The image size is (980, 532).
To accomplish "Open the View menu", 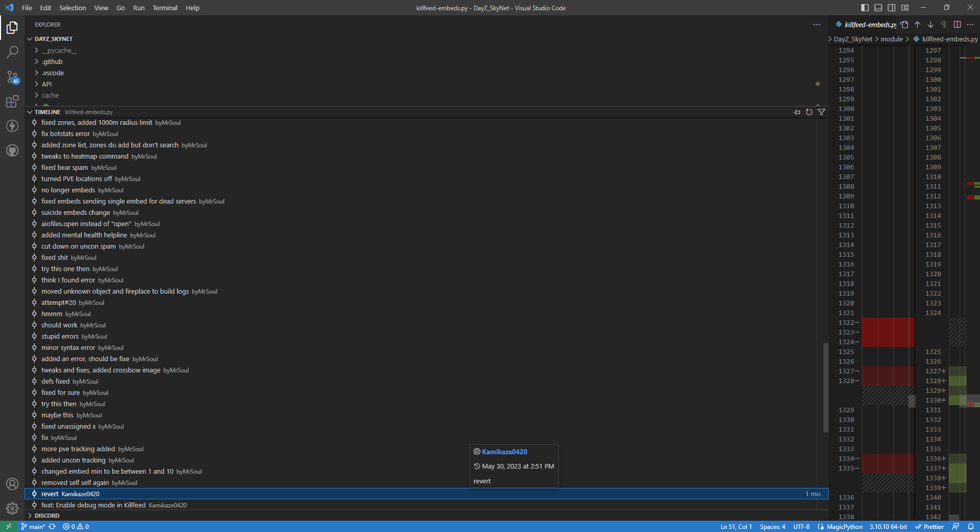I will click(101, 8).
